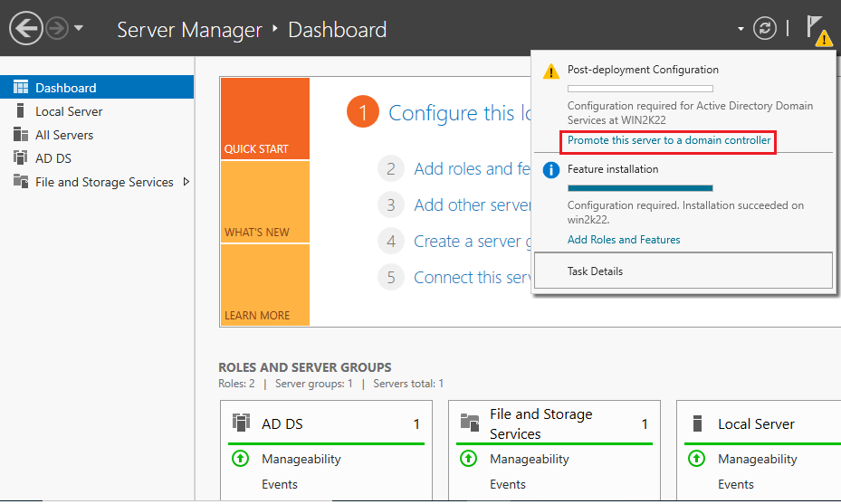Click the AD DS tile icon
841x504 pixels.
tap(241, 423)
